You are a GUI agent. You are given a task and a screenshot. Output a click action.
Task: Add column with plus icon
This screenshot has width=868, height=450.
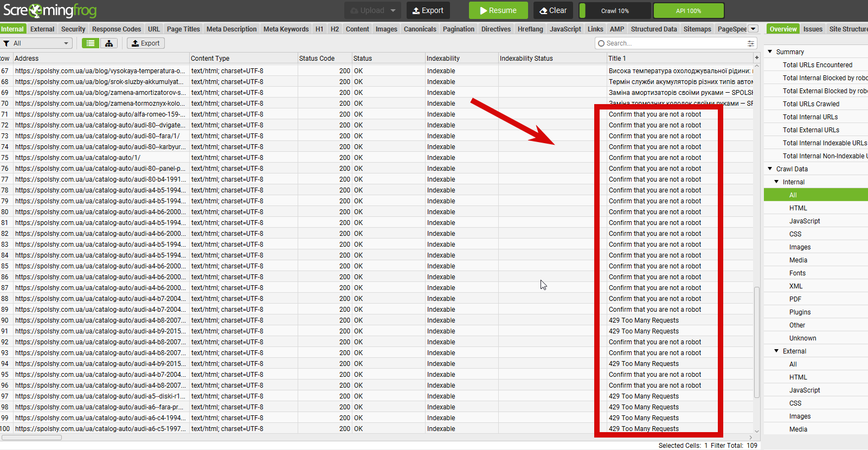point(756,57)
